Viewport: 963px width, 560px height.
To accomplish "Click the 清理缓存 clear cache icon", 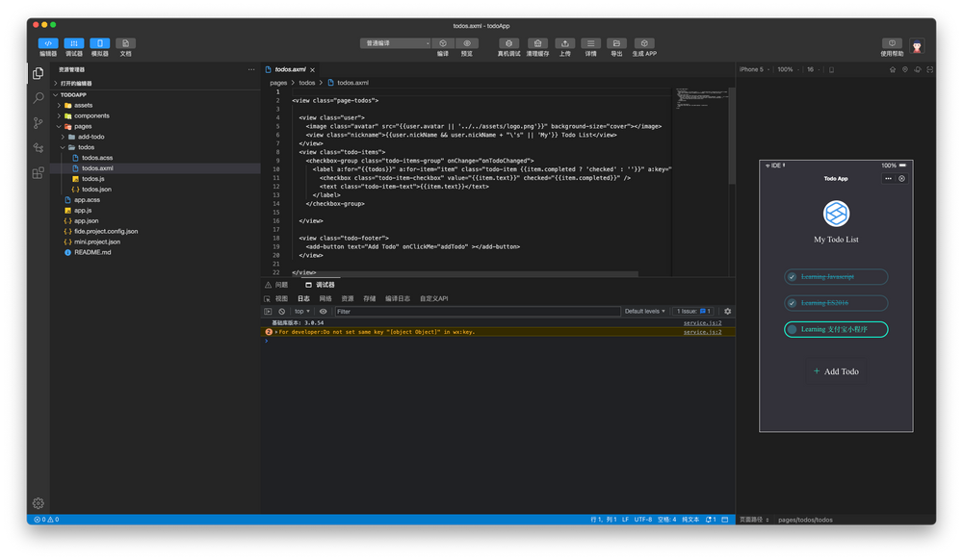I will (537, 43).
